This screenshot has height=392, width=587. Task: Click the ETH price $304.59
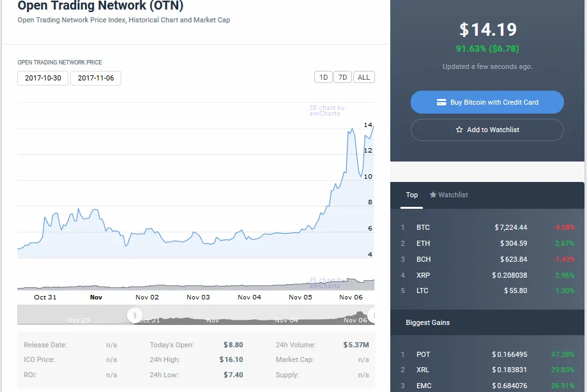click(x=514, y=243)
